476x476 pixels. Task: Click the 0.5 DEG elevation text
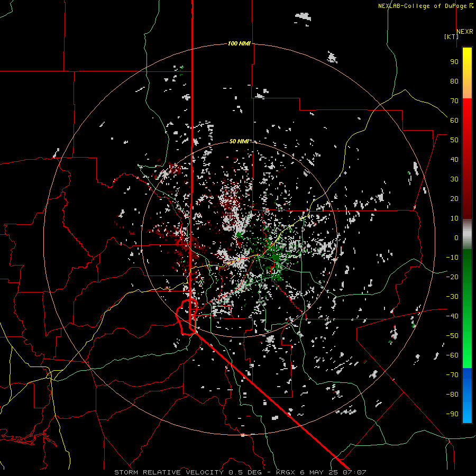pyautogui.click(x=245, y=472)
